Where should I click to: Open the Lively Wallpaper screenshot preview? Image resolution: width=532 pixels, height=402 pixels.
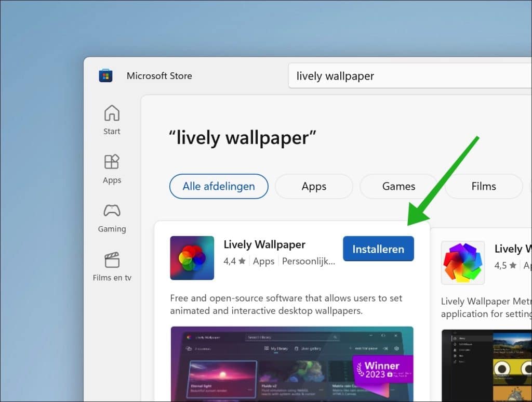coord(292,364)
